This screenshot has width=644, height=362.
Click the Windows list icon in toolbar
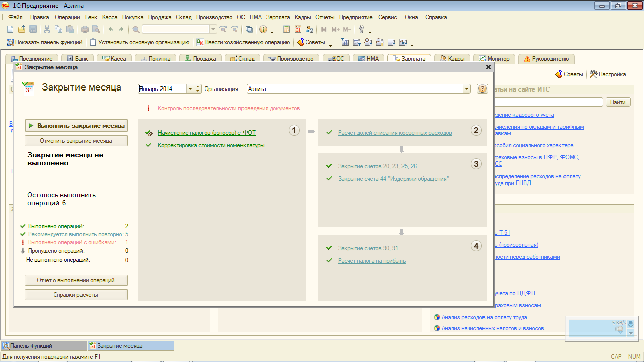click(x=249, y=29)
